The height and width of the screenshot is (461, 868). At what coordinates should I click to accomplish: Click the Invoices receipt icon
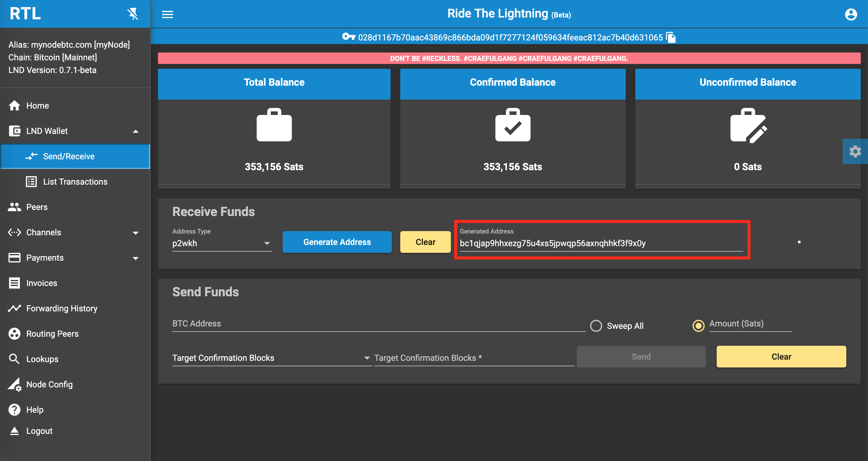click(x=14, y=283)
